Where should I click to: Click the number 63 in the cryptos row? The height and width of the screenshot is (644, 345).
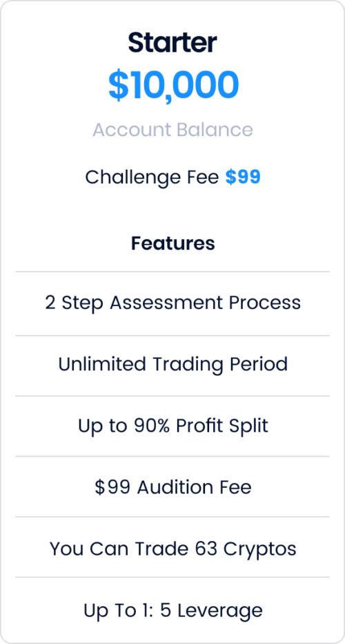tap(206, 549)
